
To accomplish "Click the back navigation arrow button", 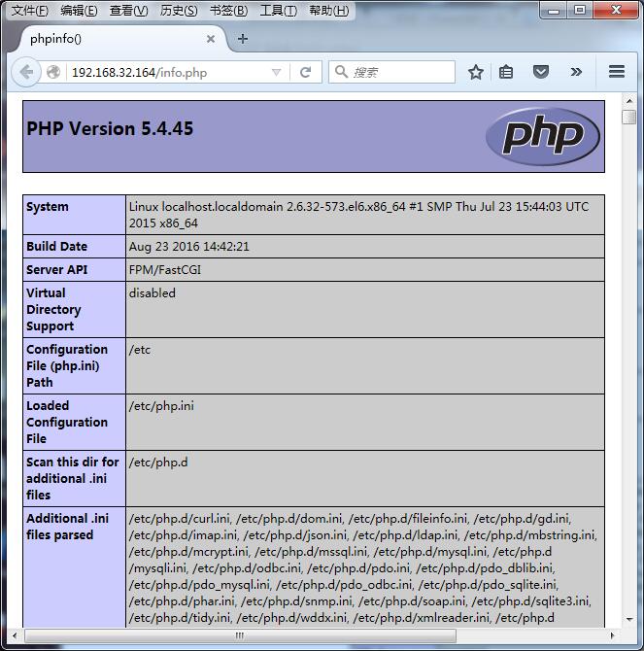I will coord(26,72).
